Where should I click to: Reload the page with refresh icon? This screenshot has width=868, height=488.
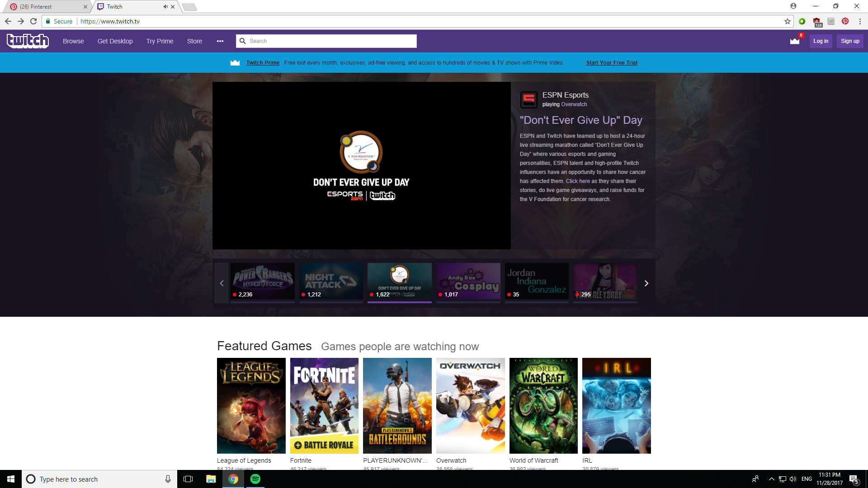click(x=33, y=21)
